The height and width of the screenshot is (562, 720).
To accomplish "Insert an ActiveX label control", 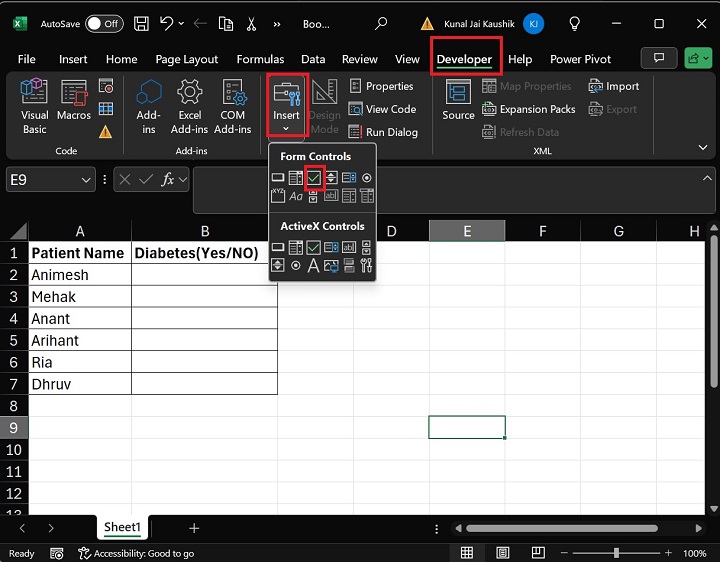I will point(313,266).
